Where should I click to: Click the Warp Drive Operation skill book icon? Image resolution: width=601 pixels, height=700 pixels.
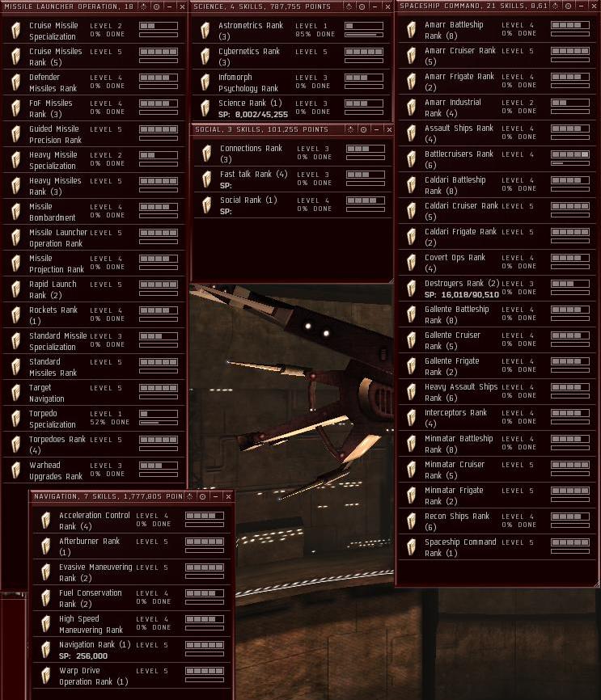(45, 676)
